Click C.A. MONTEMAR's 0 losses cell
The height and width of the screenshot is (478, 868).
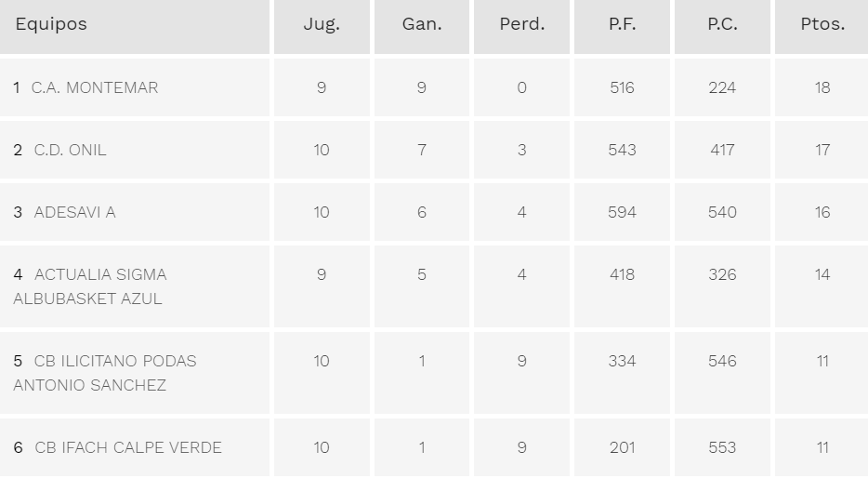tap(522, 87)
